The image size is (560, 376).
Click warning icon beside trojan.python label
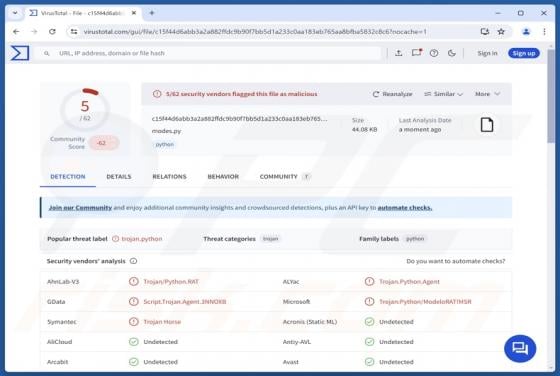point(115,239)
